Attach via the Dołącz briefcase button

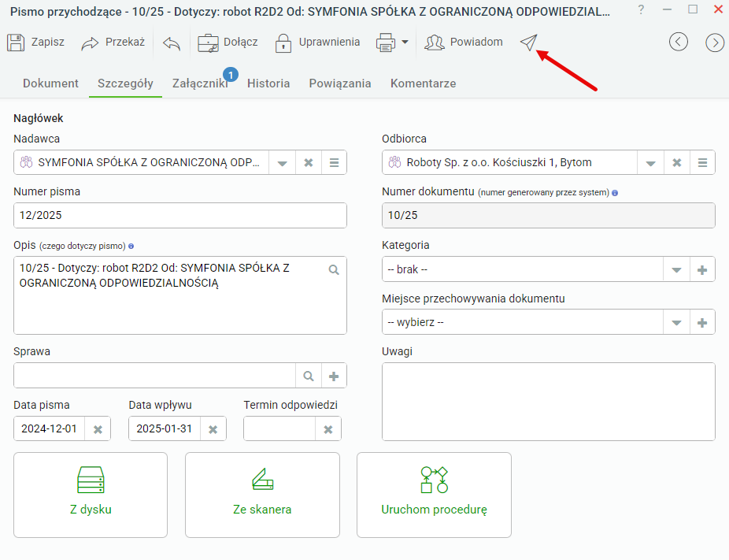[x=228, y=43]
